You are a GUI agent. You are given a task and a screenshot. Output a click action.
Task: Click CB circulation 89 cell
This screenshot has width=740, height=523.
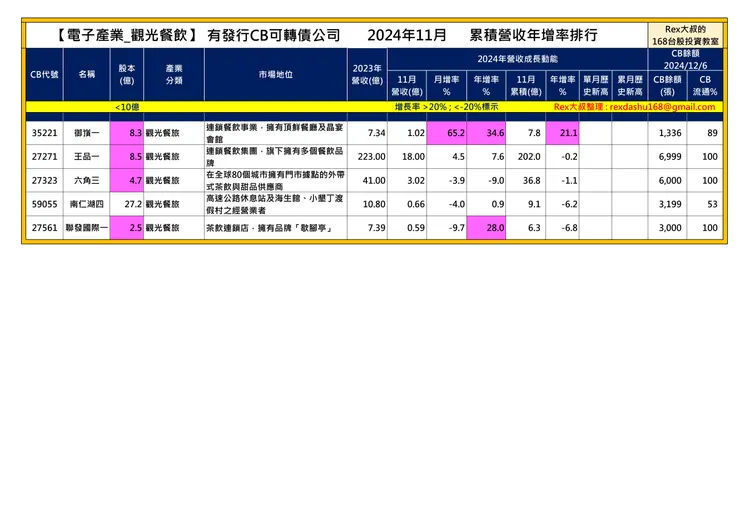pyautogui.click(x=705, y=133)
